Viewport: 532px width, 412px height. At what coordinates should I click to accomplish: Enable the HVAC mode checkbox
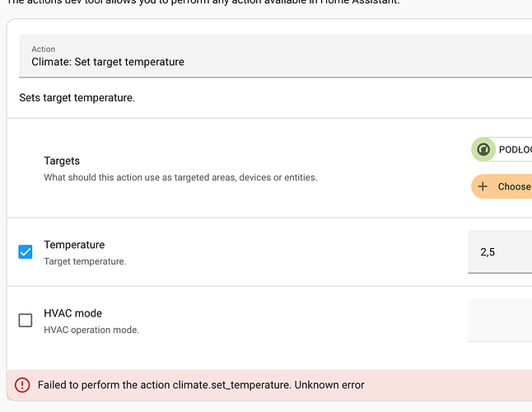[26, 321]
